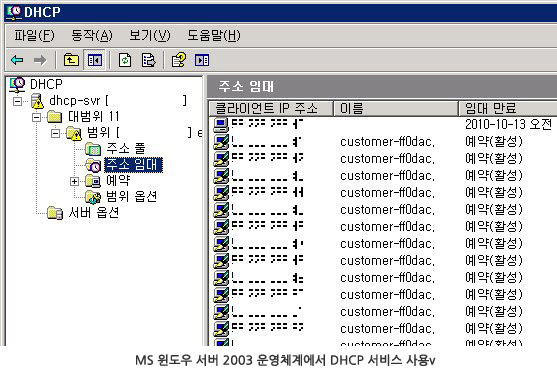Screen dimensions: 557x376
Task: Open the 파일(F) menu
Action: tap(34, 35)
